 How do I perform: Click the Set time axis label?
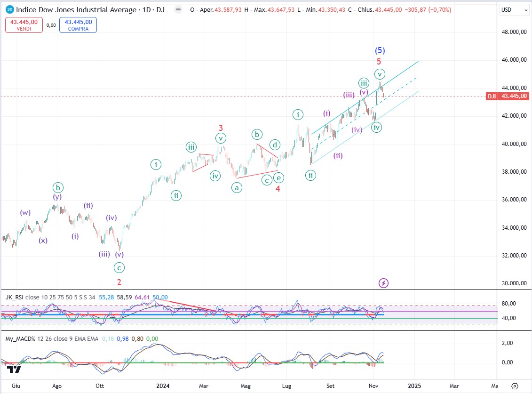(x=331, y=386)
